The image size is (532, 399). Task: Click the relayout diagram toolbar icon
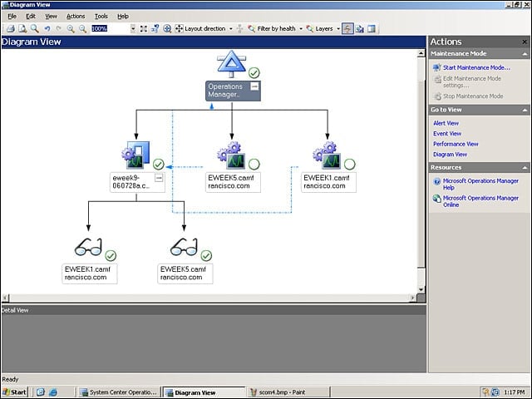click(x=155, y=29)
